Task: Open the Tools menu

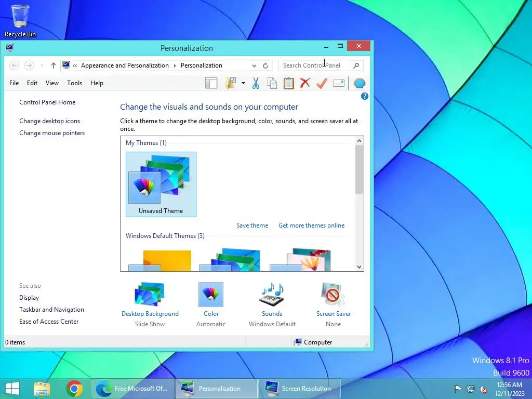Action: [x=75, y=83]
